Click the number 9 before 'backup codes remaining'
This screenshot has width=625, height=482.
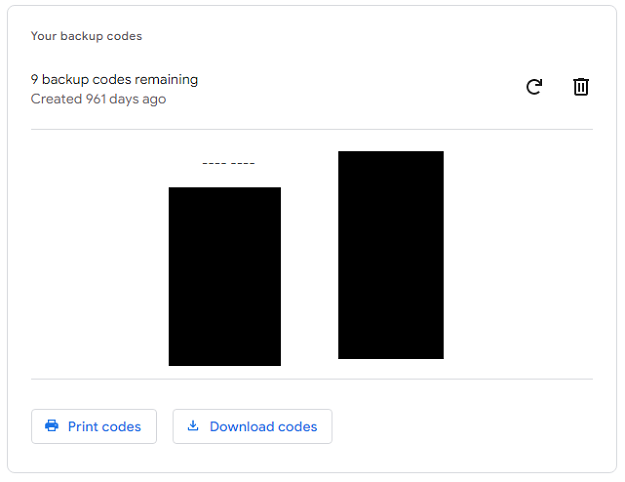coord(35,79)
